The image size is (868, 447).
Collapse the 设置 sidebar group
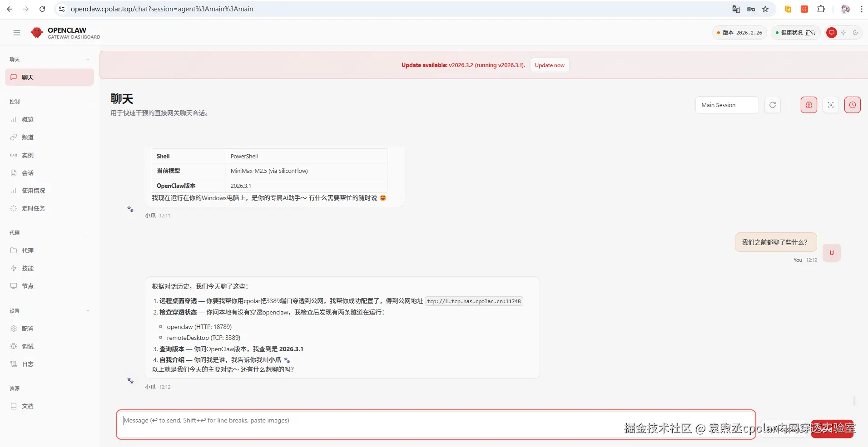click(88, 311)
